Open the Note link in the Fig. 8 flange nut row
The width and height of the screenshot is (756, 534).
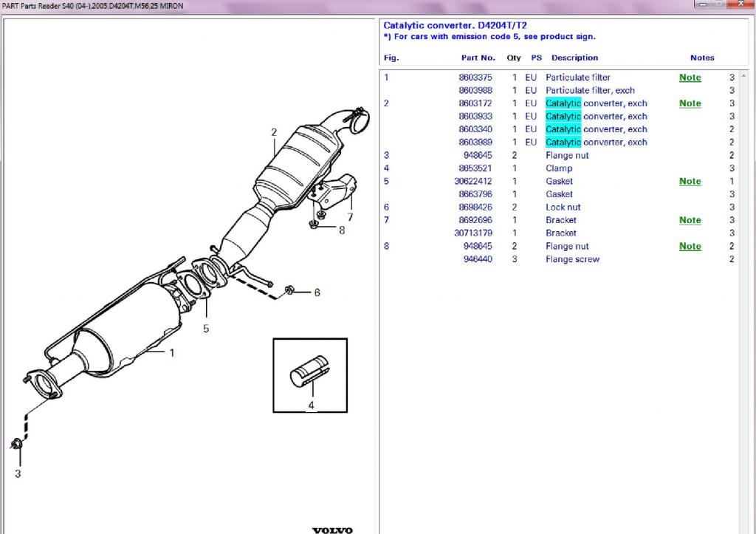(x=690, y=246)
